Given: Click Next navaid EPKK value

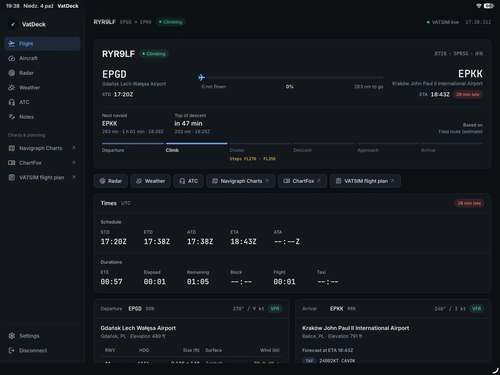Looking at the screenshot, I should coord(110,123).
